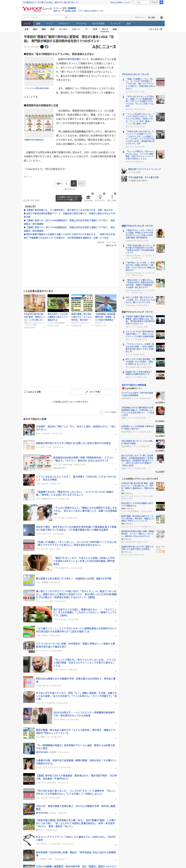Image resolution: width=186 pixels, height=868 pixels.
Task: Select 科学 category
Action: pos(95,29)
